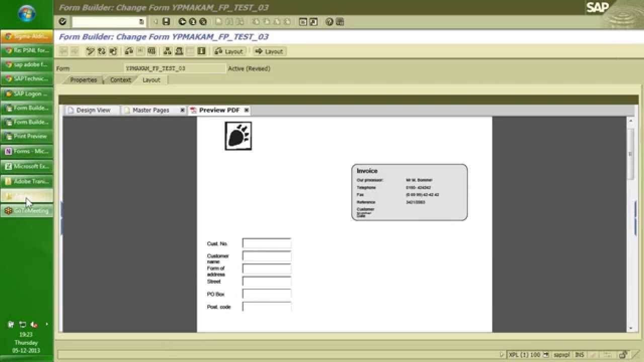The width and height of the screenshot is (644, 362).
Task: Click the Form of address input box
Action: click(x=267, y=268)
